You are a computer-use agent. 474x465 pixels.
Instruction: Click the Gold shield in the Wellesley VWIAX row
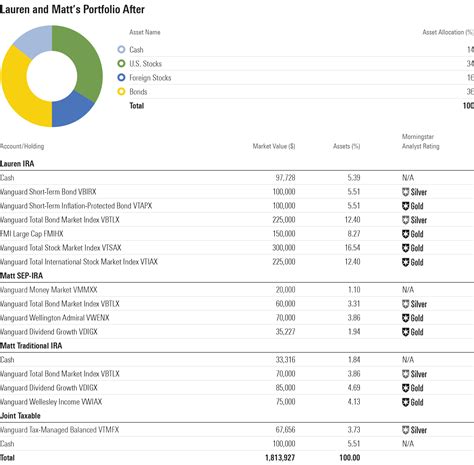tap(405, 402)
